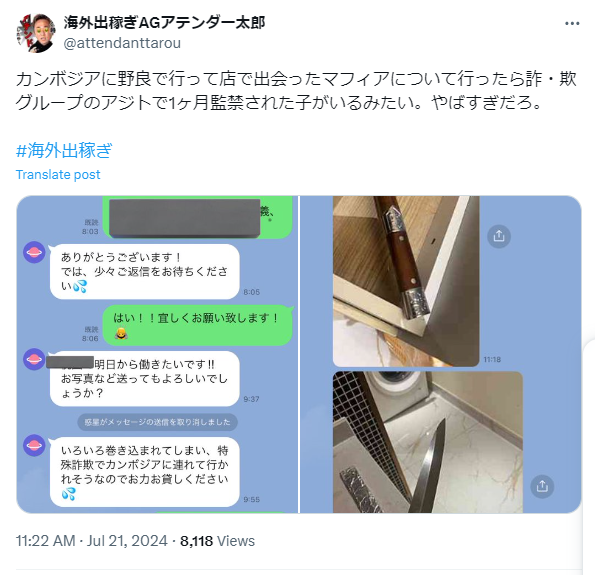Viewport: 595px width, 575px height.
Task: Click the green はい！！宜しくお願い致します bubble
Action: click(197, 325)
